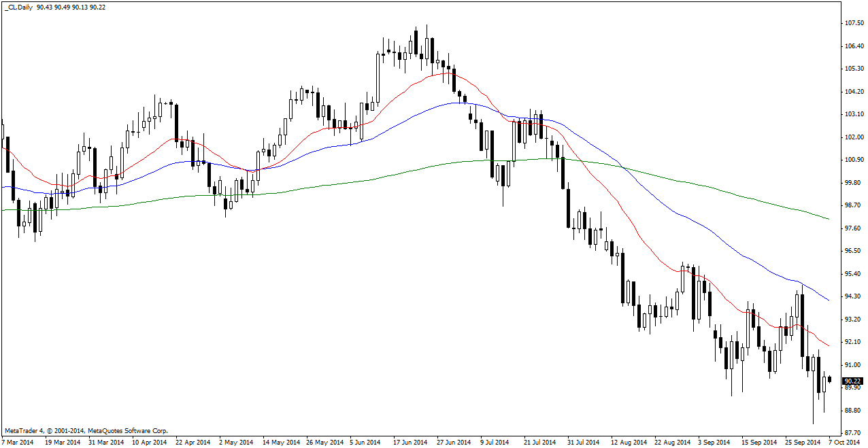868x448 pixels.
Task: Click the MetaTrader 4 copyright text
Action: click(x=86, y=431)
